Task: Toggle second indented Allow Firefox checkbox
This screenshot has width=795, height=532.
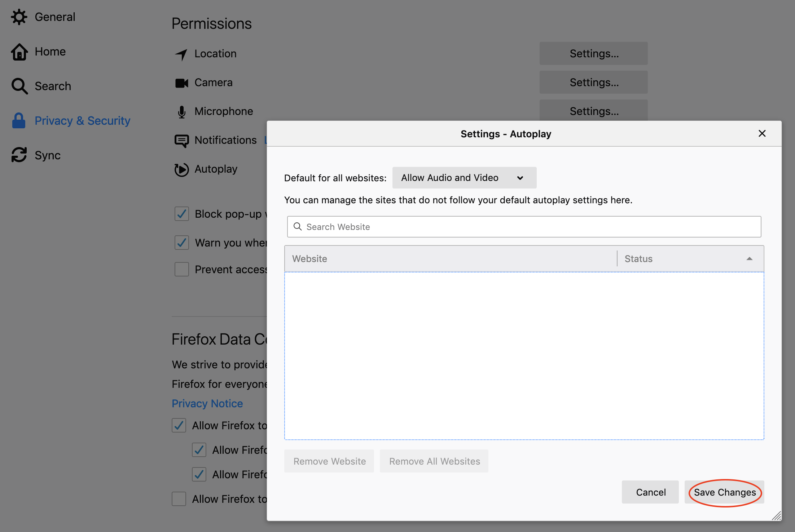Action: tap(199, 474)
